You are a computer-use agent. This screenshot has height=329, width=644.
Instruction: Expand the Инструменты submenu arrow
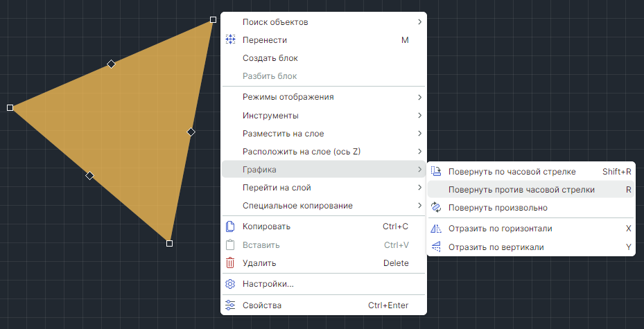(x=419, y=115)
